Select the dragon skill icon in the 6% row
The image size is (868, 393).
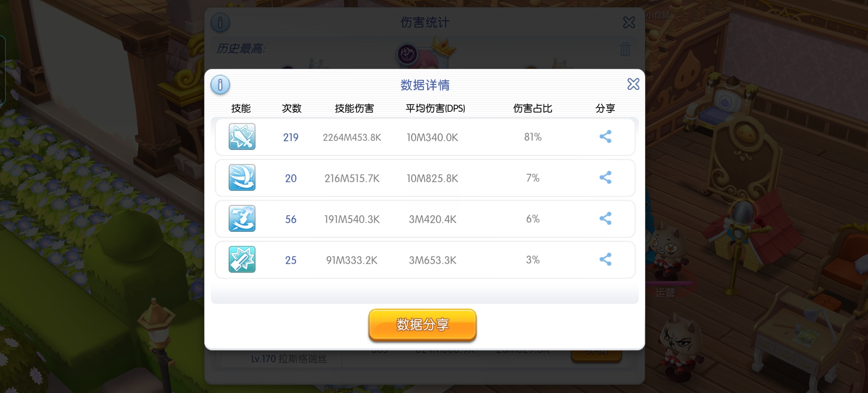[x=242, y=219]
